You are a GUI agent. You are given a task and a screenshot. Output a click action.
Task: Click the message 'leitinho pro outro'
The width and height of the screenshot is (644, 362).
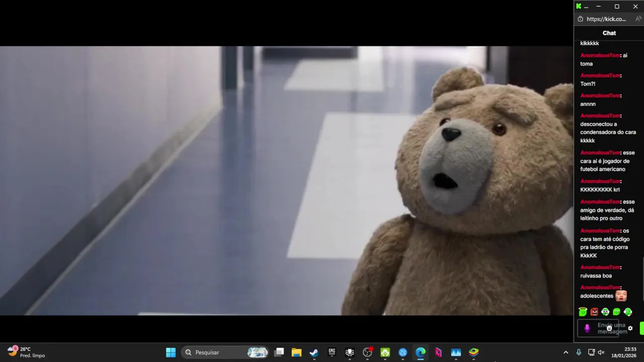coord(601,218)
